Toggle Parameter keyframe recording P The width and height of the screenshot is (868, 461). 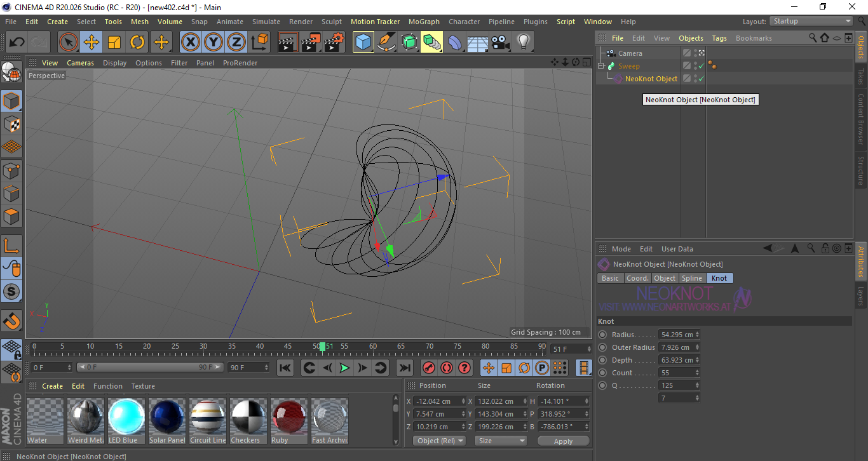pos(542,368)
